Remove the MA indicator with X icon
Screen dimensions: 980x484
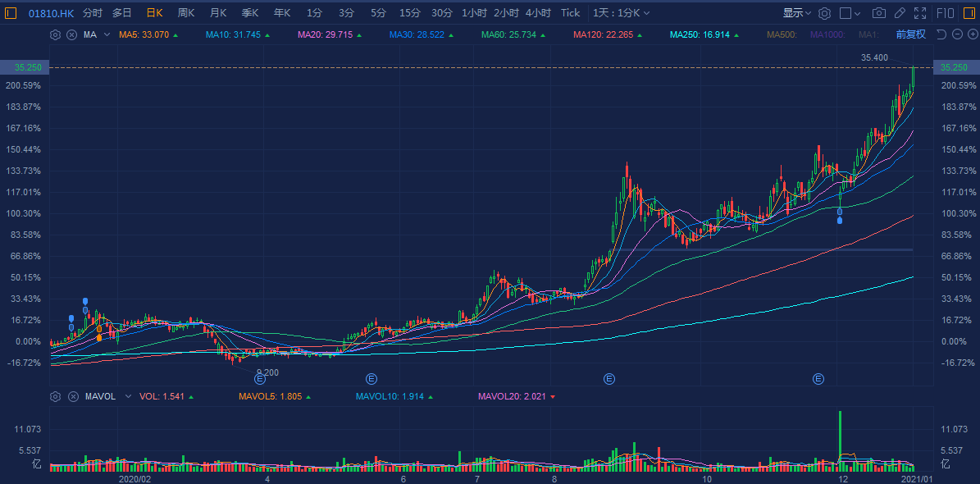[x=71, y=34]
